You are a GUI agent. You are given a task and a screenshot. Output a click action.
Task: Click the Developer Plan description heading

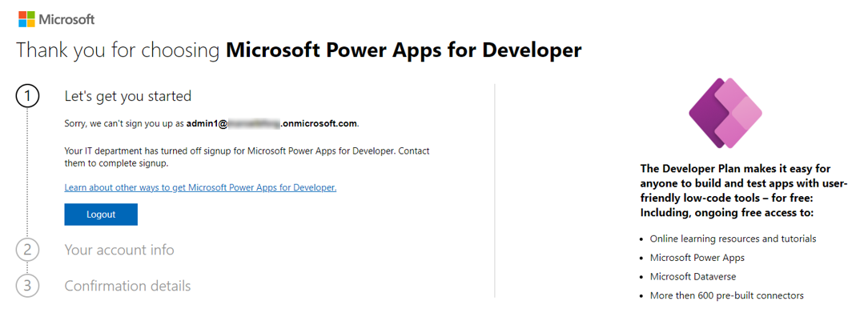click(x=743, y=191)
